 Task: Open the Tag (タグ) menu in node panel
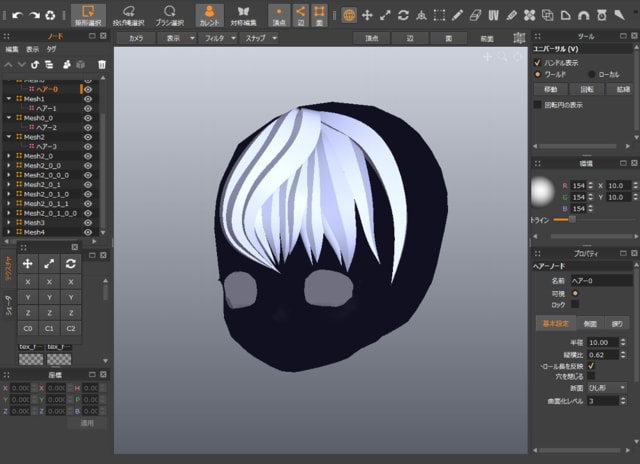51,49
